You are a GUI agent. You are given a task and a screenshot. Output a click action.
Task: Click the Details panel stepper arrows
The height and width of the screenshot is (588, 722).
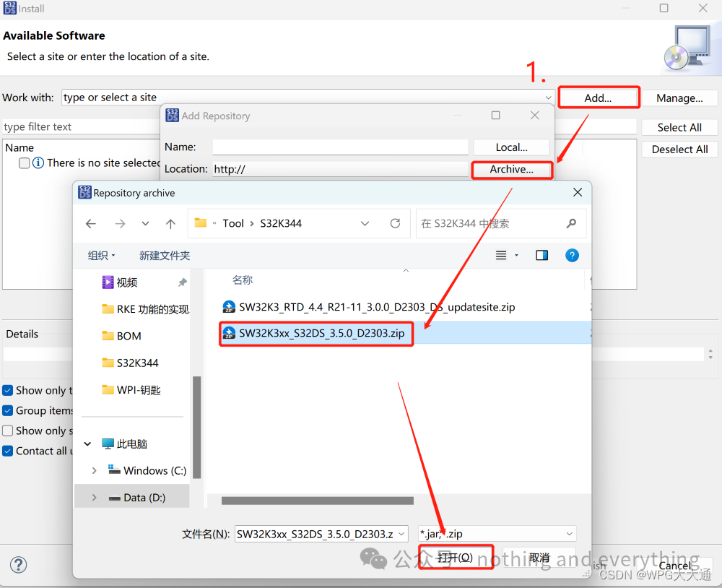click(x=710, y=354)
